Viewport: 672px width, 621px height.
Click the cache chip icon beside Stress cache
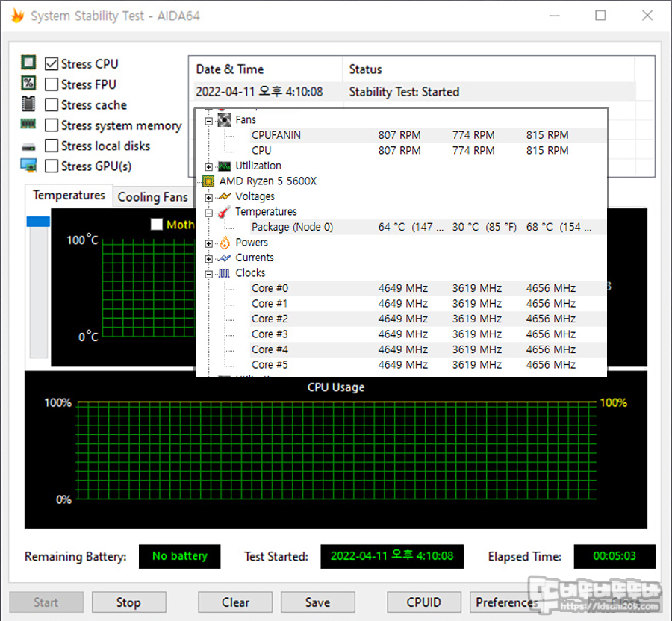point(28,104)
